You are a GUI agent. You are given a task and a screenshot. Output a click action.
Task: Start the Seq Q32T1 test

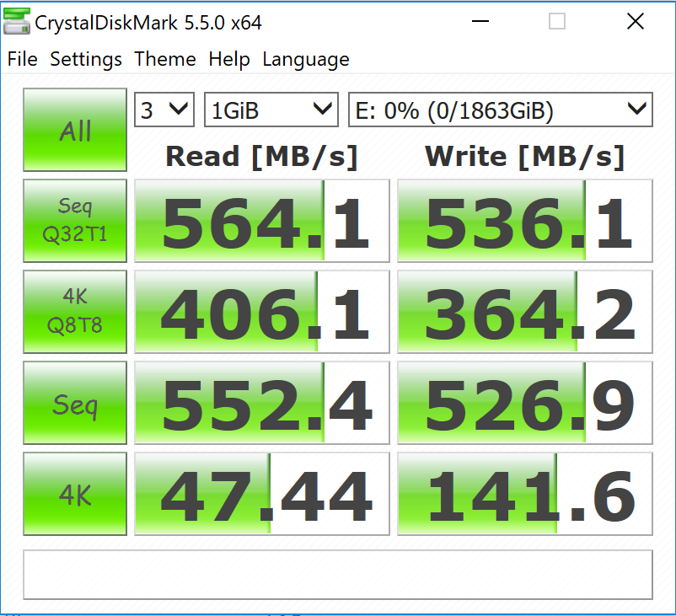[74, 221]
